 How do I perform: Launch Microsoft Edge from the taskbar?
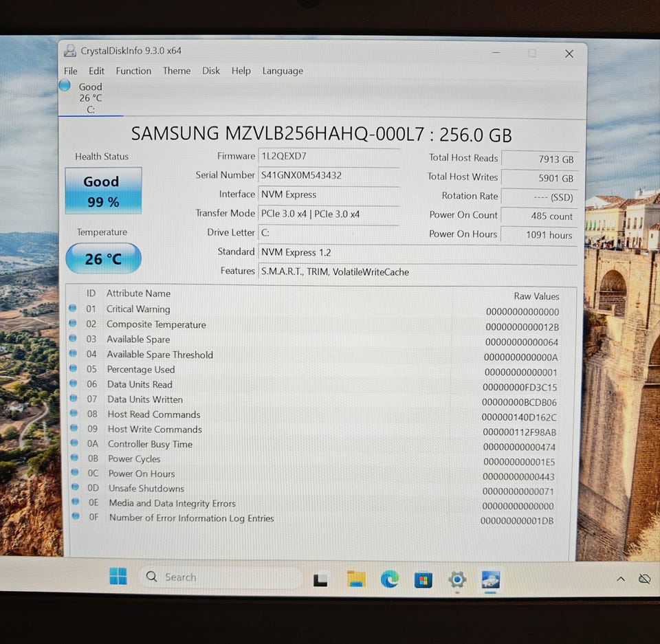coord(390,579)
